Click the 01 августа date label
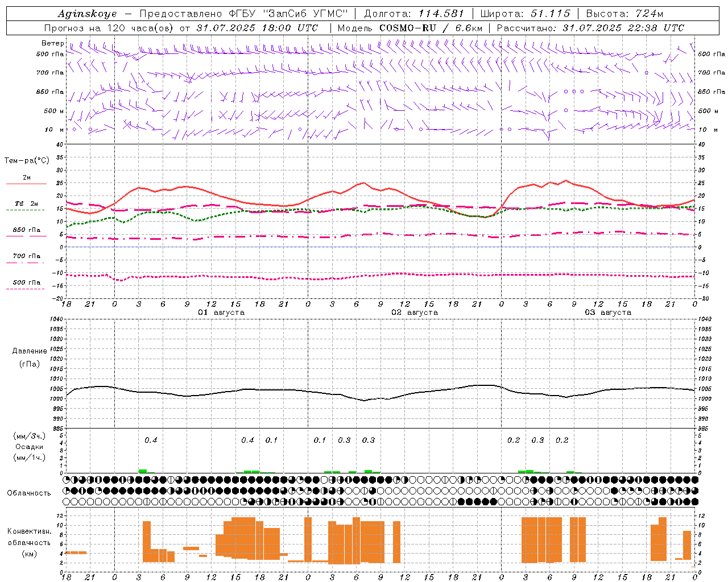 click(221, 313)
